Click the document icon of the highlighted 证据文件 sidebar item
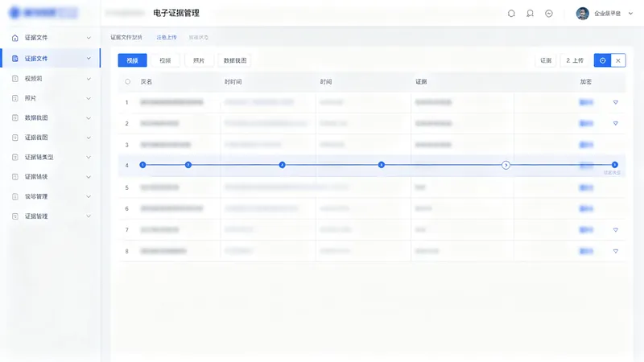The image size is (644, 362). pyautogui.click(x=15, y=58)
